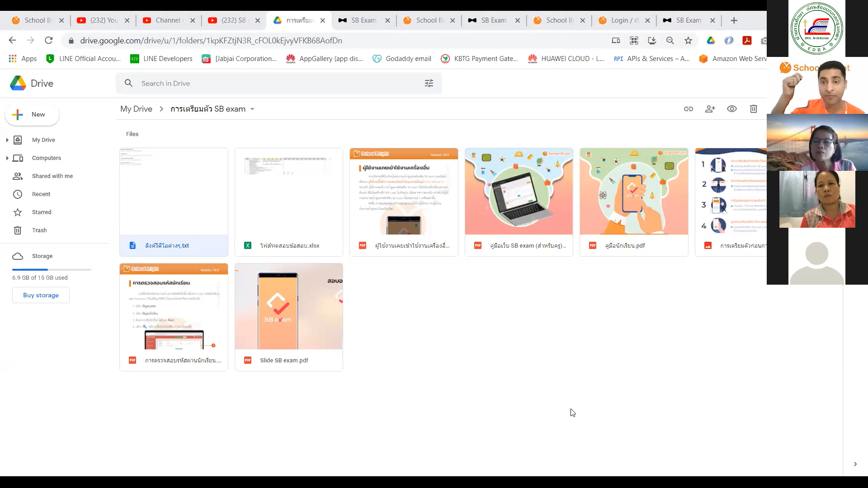
Task: Expand the side panel chevron at bottom right
Action: point(855,464)
